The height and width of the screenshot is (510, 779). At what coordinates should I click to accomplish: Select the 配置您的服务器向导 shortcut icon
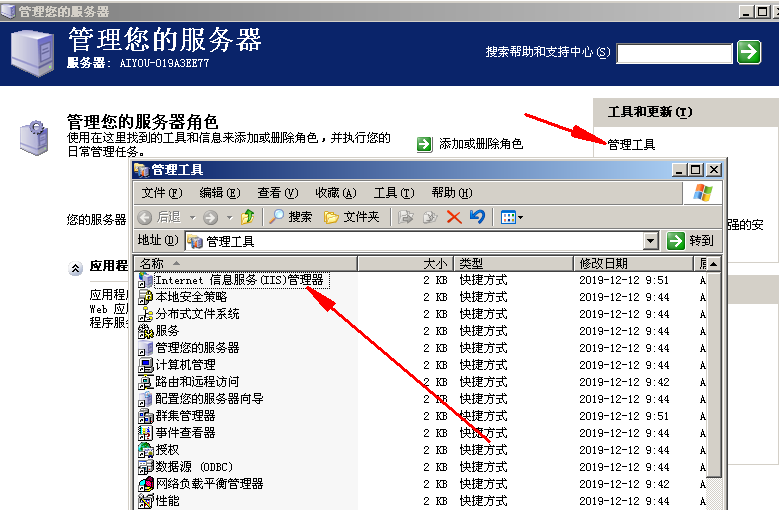[145, 399]
